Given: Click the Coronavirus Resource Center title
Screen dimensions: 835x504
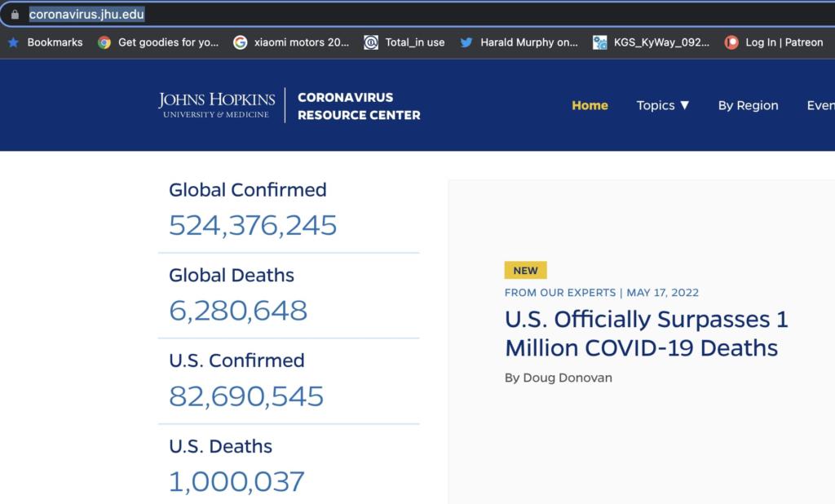Looking at the screenshot, I should [x=359, y=106].
